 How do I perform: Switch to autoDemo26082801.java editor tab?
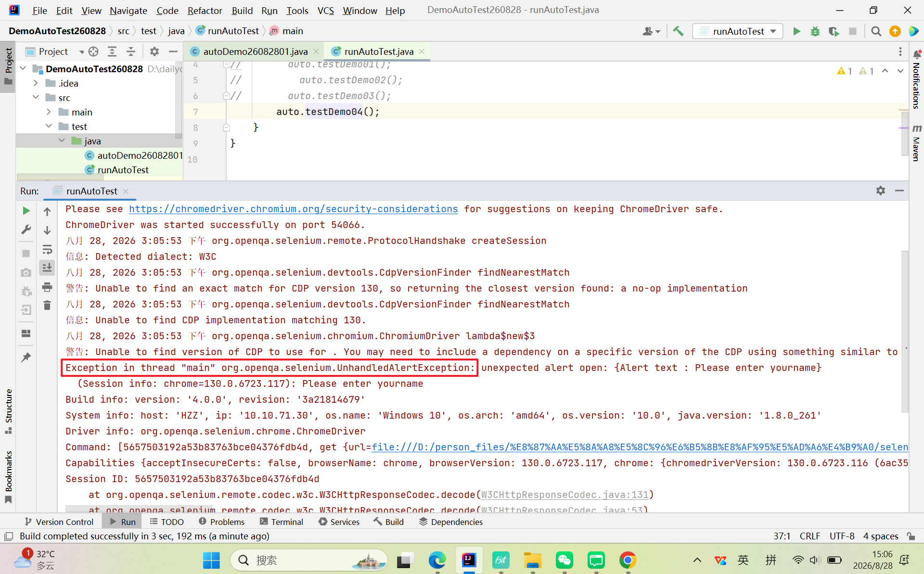(255, 51)
